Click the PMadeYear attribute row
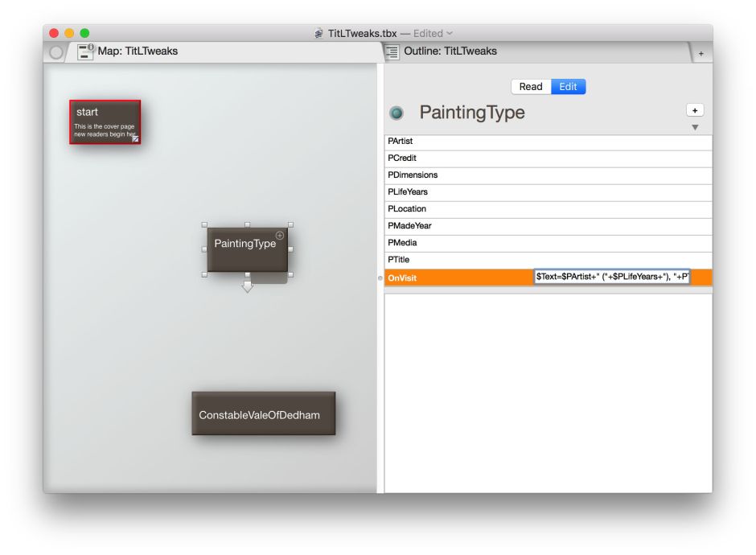 pyautogui.click(x=547, y=226)
